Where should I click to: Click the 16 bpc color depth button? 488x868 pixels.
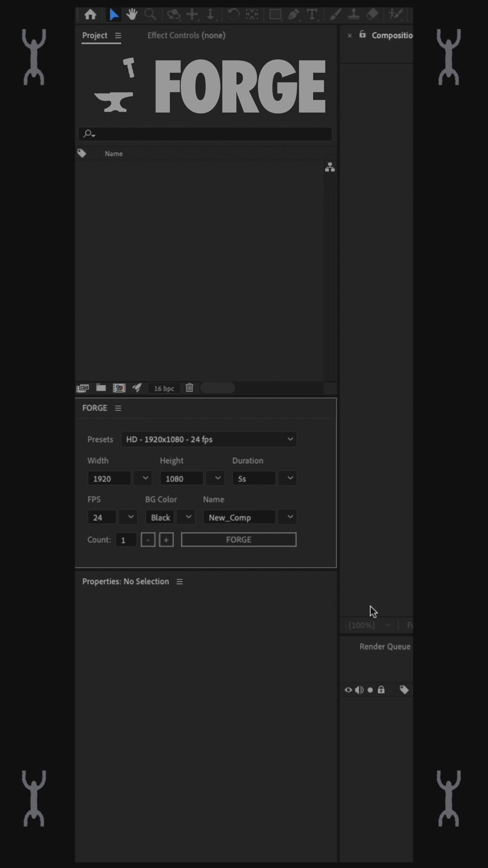point(164,388)
